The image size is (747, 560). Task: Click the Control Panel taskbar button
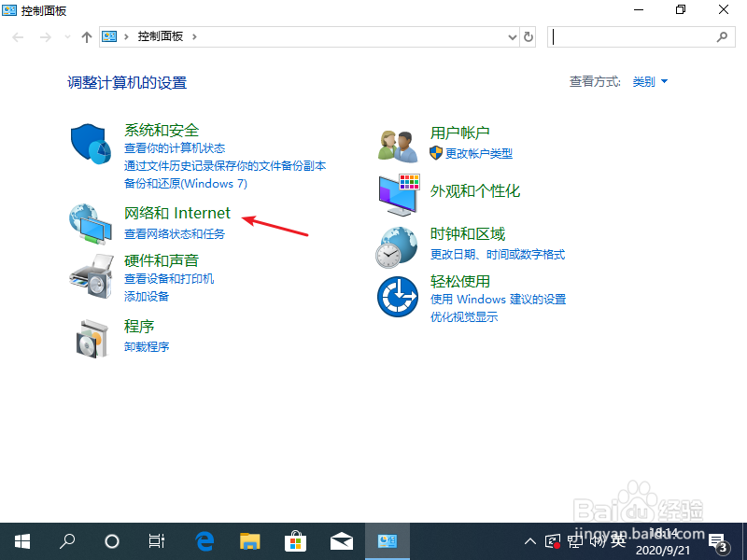(x=388, y=541)
